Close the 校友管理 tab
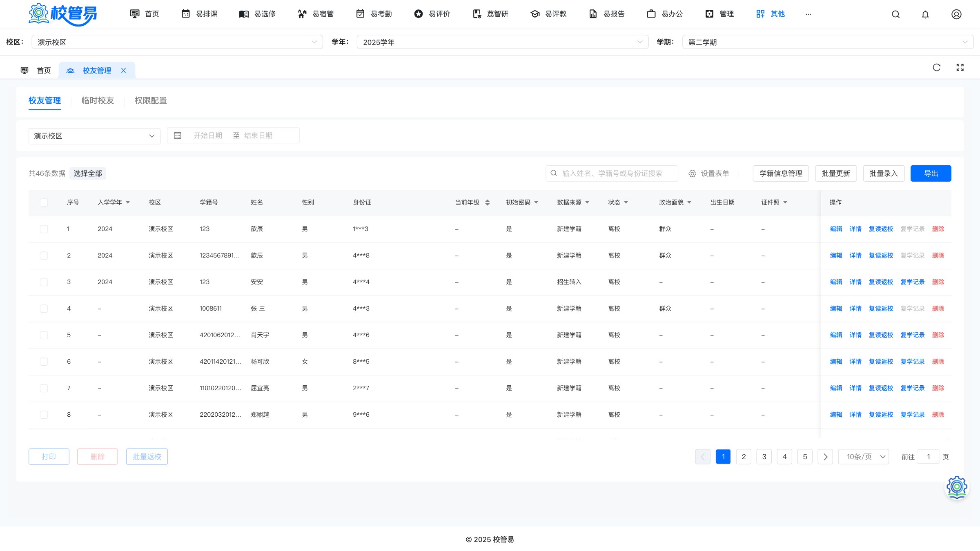The image size is (980, 551). [123, 71]
